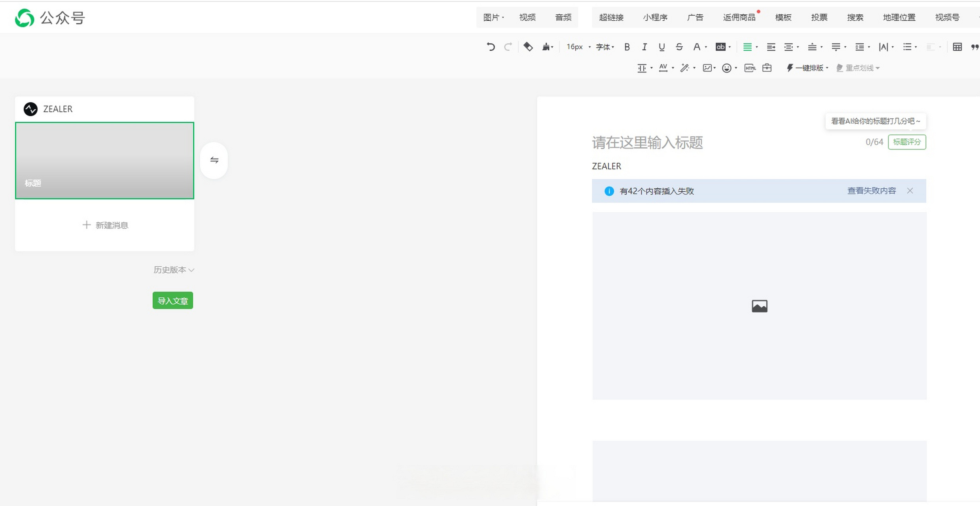This screenshot has height=506, width=980.
Task: Click the AV character spacing icon
Action: click(663, 68)
